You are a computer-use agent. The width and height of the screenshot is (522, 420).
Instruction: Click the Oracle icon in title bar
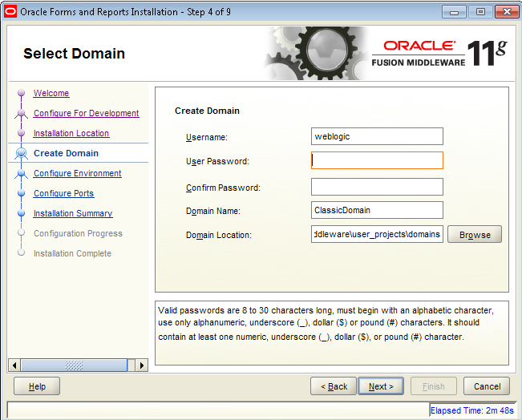(x=10, y=12)
